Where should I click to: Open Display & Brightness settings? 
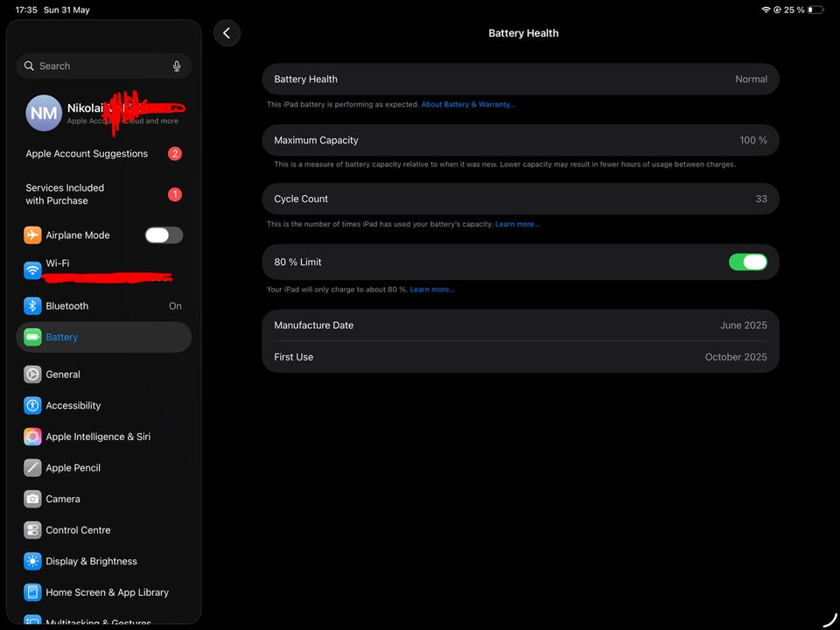click(x=104, y=561)
